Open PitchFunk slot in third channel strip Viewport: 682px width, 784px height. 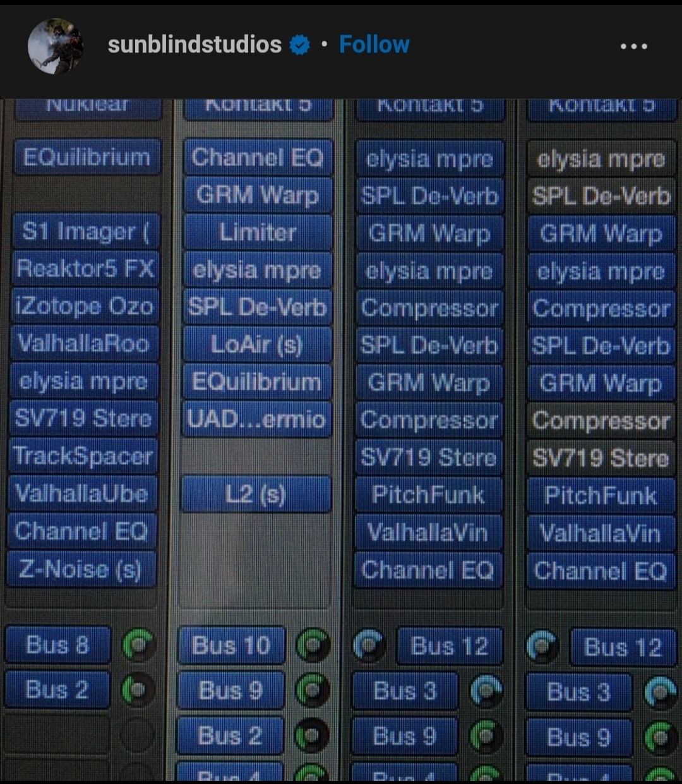click(x=429, y=495)
